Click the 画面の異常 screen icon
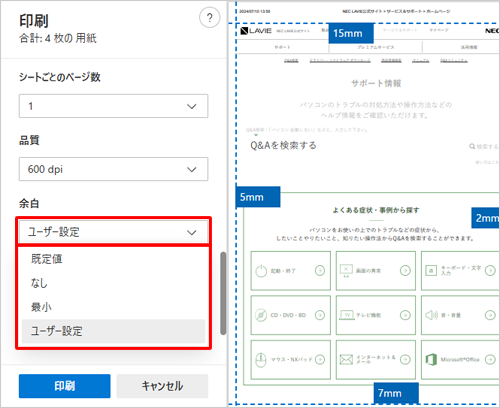Viewport: 500px width, 408px height. (x=346, y=270)
